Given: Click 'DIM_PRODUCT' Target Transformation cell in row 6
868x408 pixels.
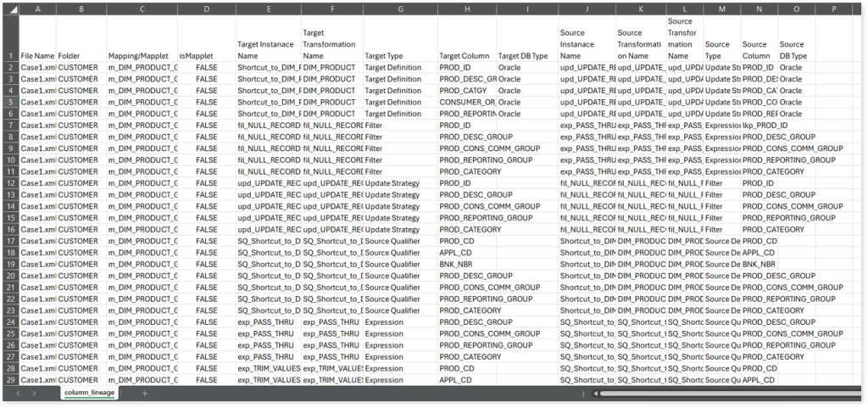Looking at the screenshot, I should pos(332,114).
